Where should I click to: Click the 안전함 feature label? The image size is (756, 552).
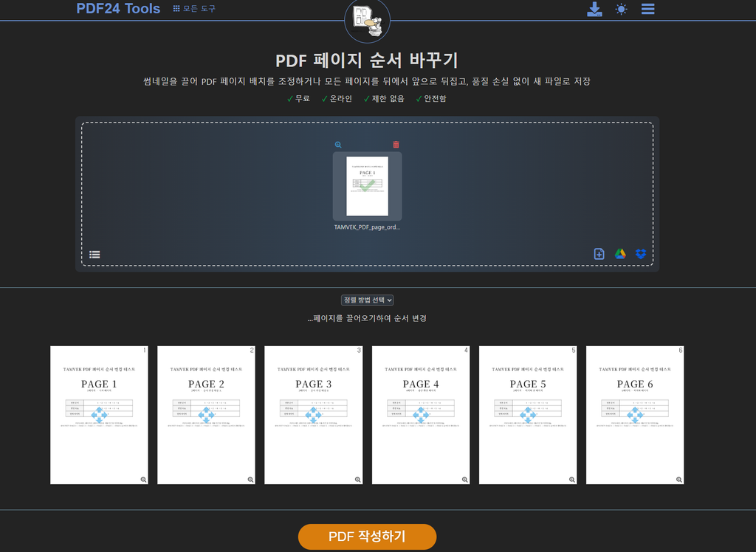pos(435,98)
